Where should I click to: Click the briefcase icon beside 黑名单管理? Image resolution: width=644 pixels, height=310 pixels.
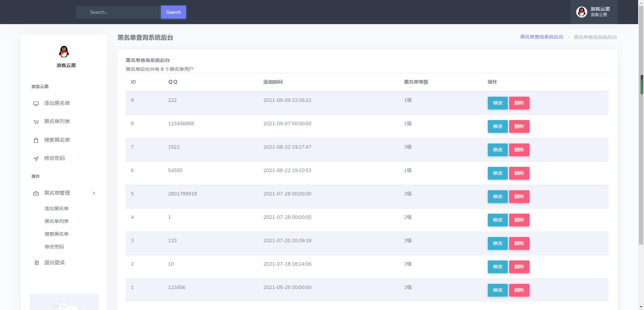[x=36, y=193]
